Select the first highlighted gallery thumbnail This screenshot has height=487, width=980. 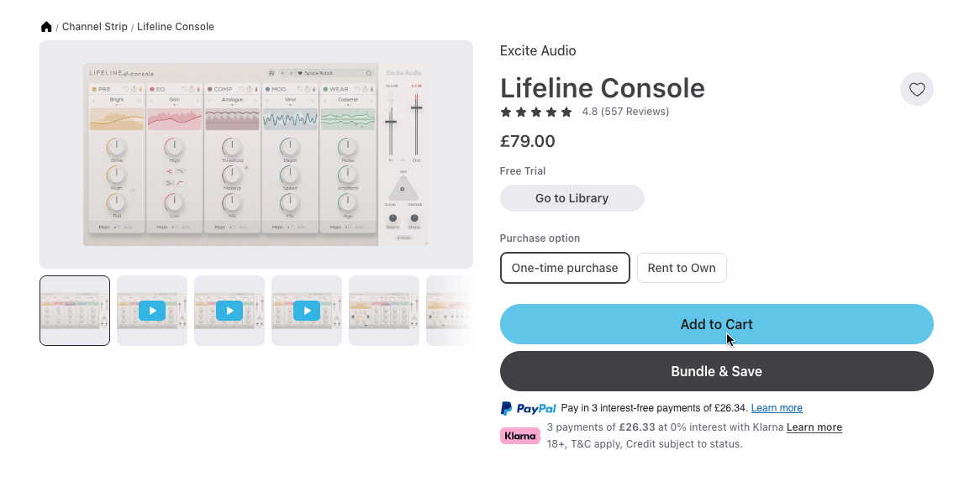(75, 311)
